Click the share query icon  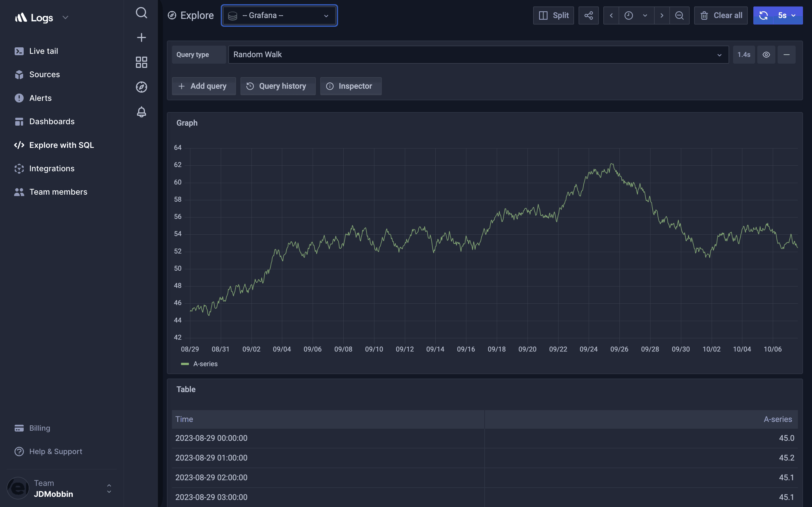tap(588, 15)
